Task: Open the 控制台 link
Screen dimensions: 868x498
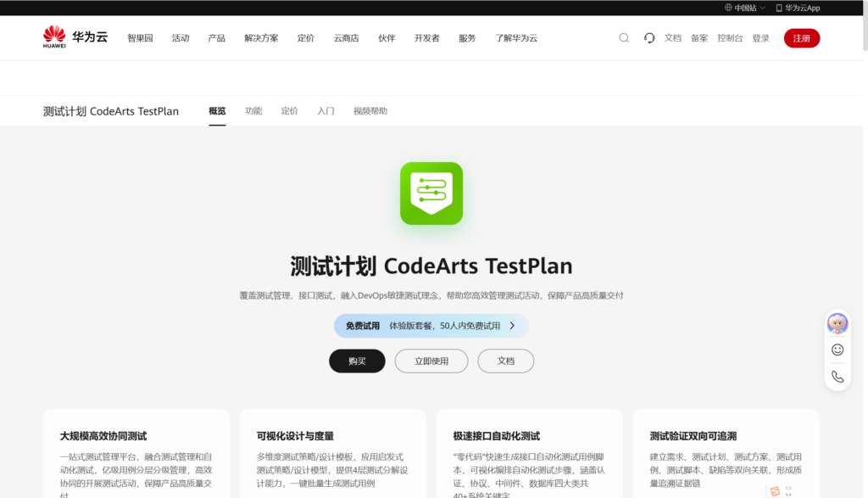Action: (730, 38)
